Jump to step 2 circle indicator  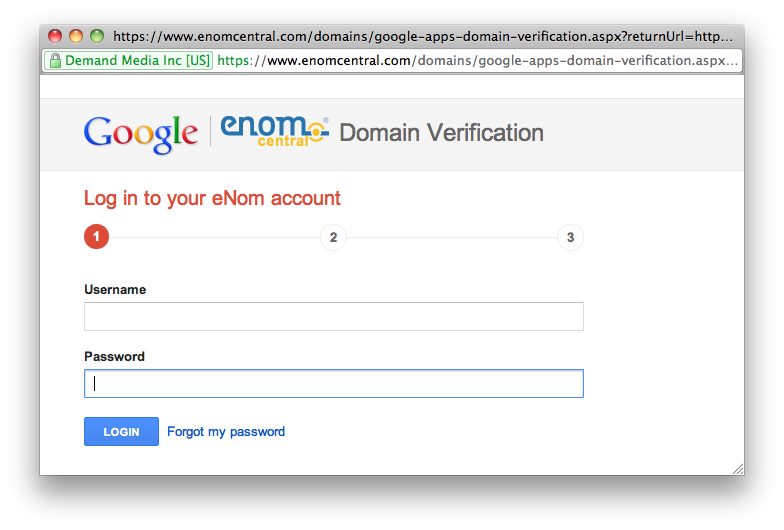(333, 237)
